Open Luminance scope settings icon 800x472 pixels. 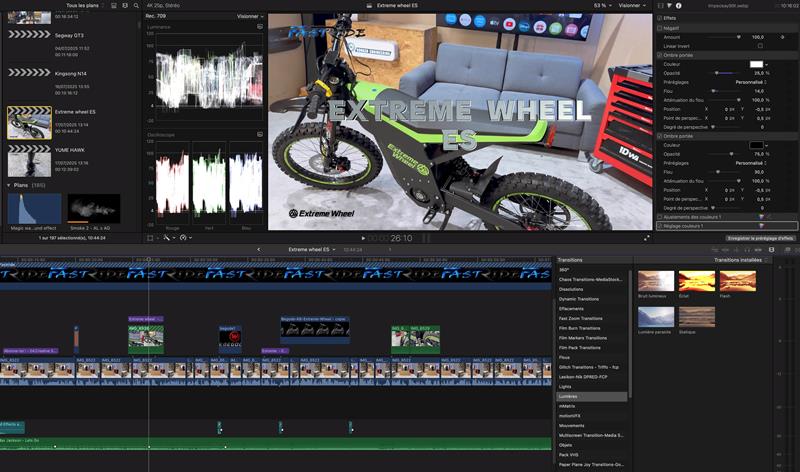260,27
